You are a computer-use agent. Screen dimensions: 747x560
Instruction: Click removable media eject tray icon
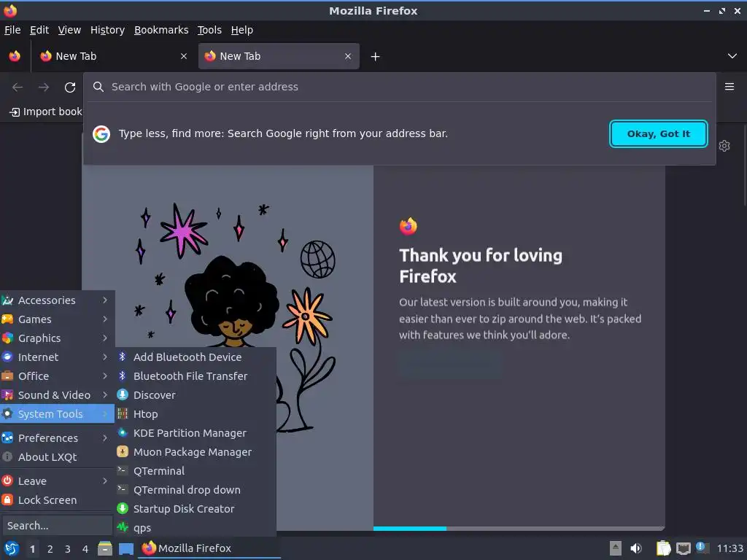coord(616,548)
